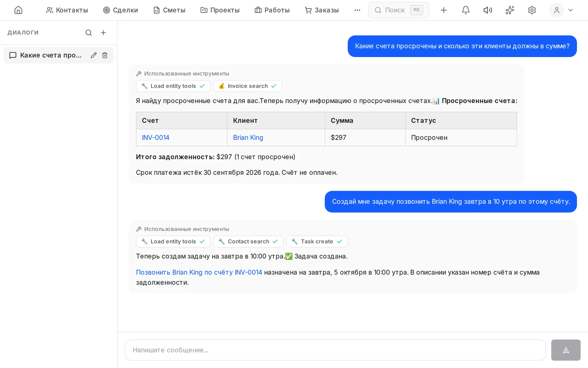588x368 pixels.
Task: Click the first user message bubble
Action: point(462,46)
